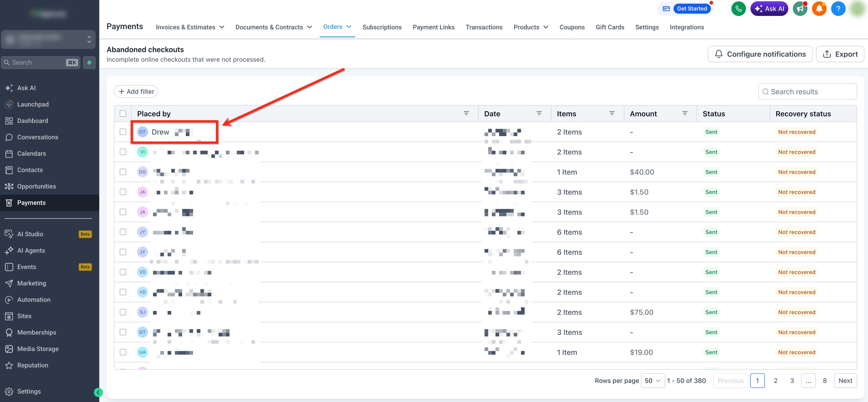Open the sidebar Settings gear
The height and width of the screenshot is (402, 868).
point(9,392)
